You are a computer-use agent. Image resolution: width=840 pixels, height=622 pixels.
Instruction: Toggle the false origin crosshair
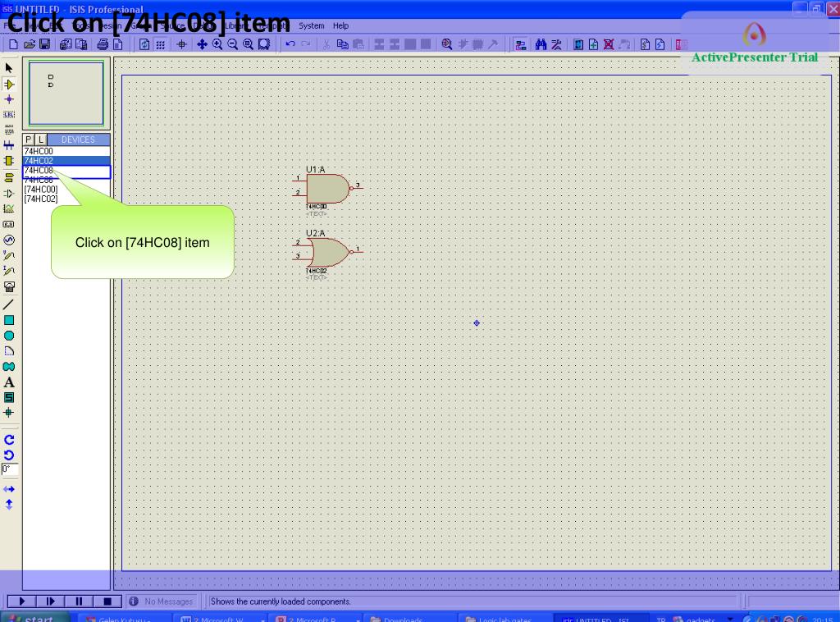click(181, 44)
